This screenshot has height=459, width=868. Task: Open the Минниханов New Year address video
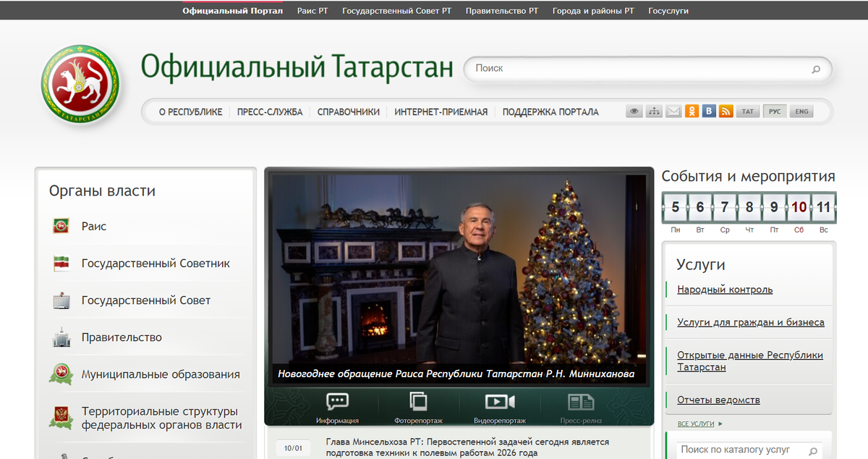point(459,279)
